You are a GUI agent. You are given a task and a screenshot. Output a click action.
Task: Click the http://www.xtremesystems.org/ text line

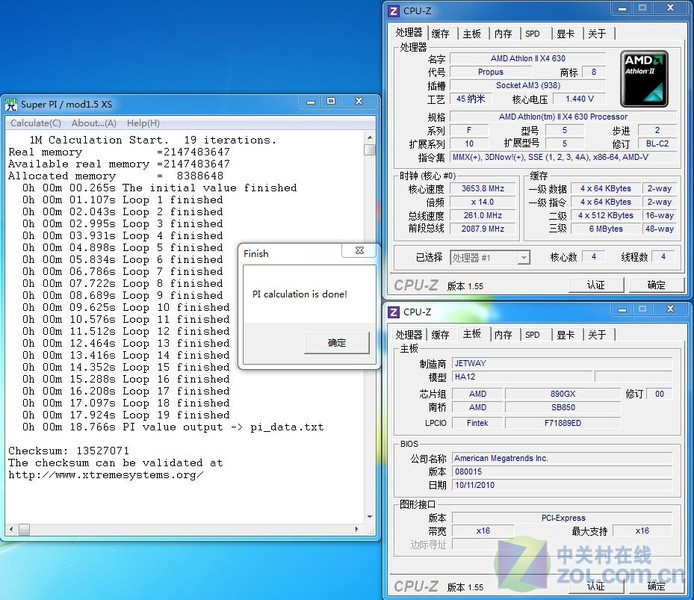(106, 475)
